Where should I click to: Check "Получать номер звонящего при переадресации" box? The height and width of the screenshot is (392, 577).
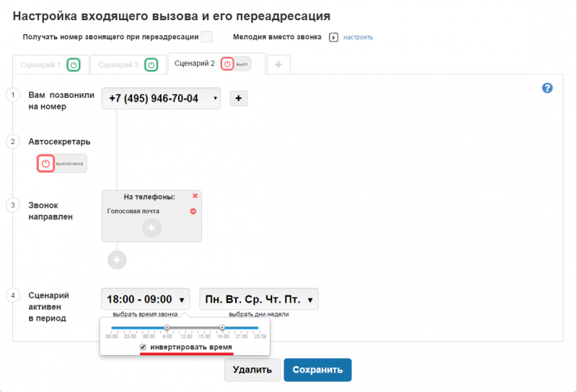click(x=206, y=37)
